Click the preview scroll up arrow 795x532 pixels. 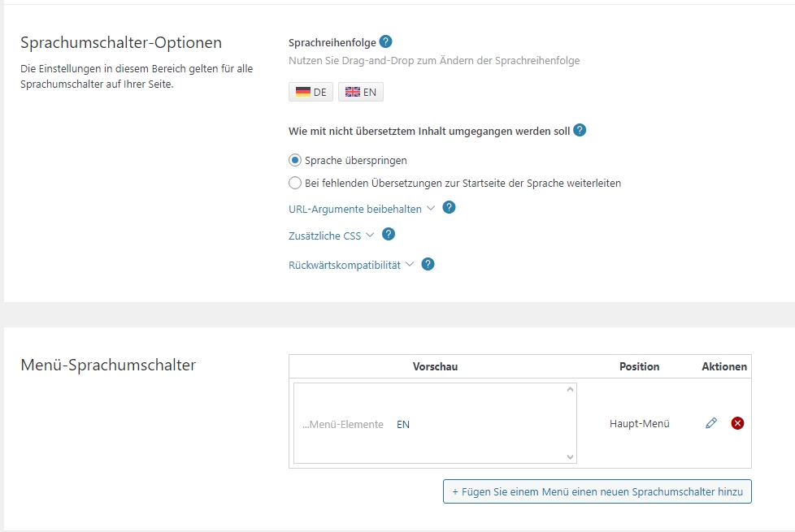click(x=570, y=389)
